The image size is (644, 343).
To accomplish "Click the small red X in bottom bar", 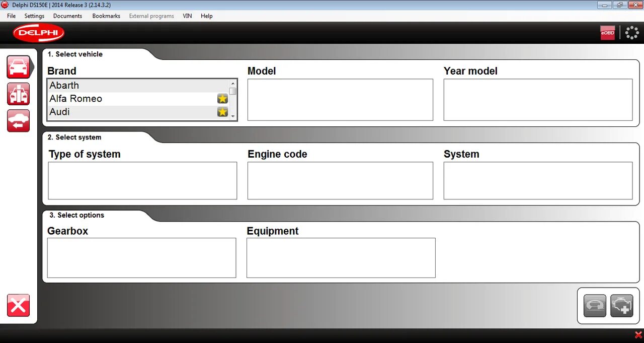I will pos(638,335).
